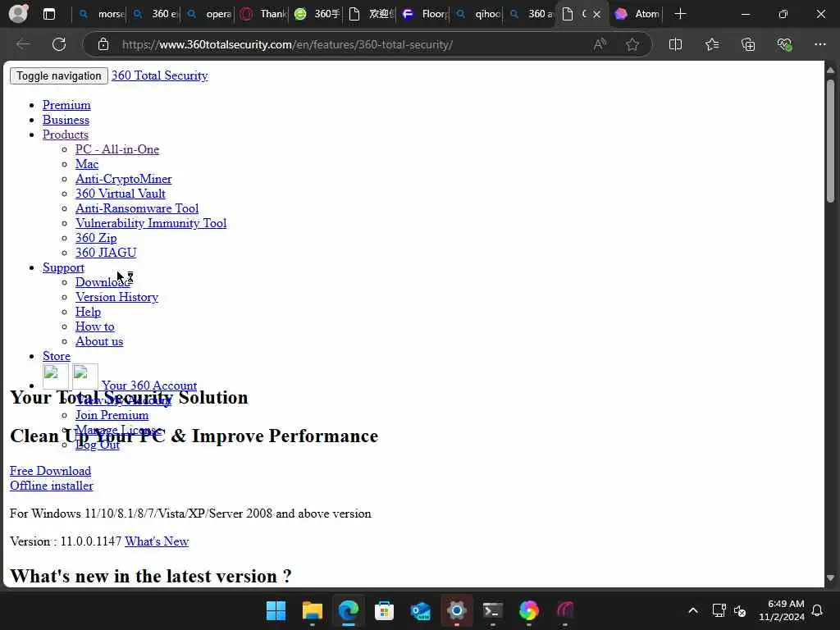Open a new browser tab
The width and height of the screenshot is (840, 630).
(x=680, y=14)
